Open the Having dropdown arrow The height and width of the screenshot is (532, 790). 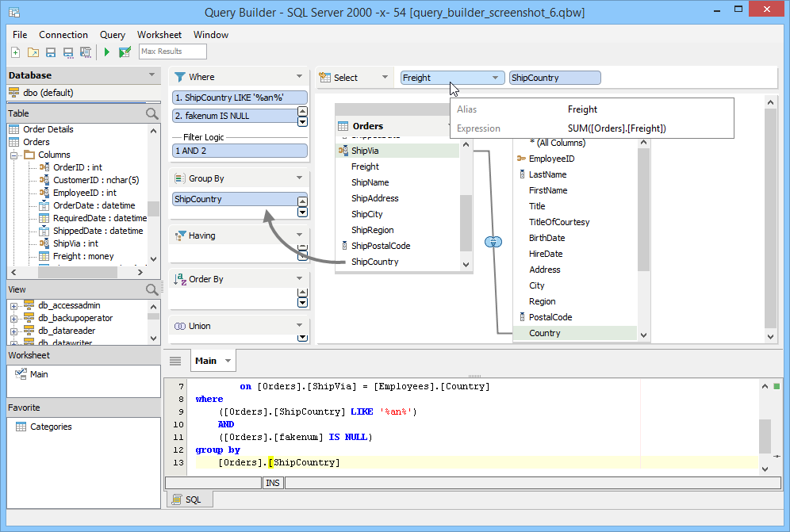[299, 235]
